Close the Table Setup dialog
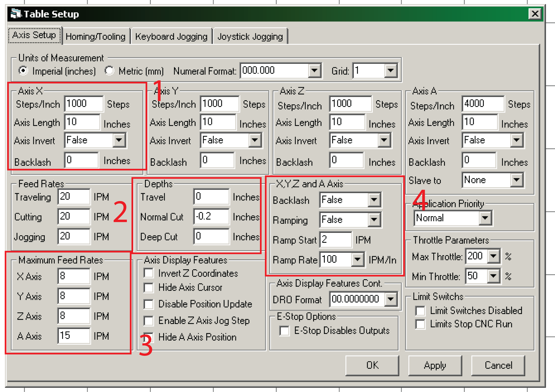Image resolution: width=555 pixels, height=392 pixels. 535,14
